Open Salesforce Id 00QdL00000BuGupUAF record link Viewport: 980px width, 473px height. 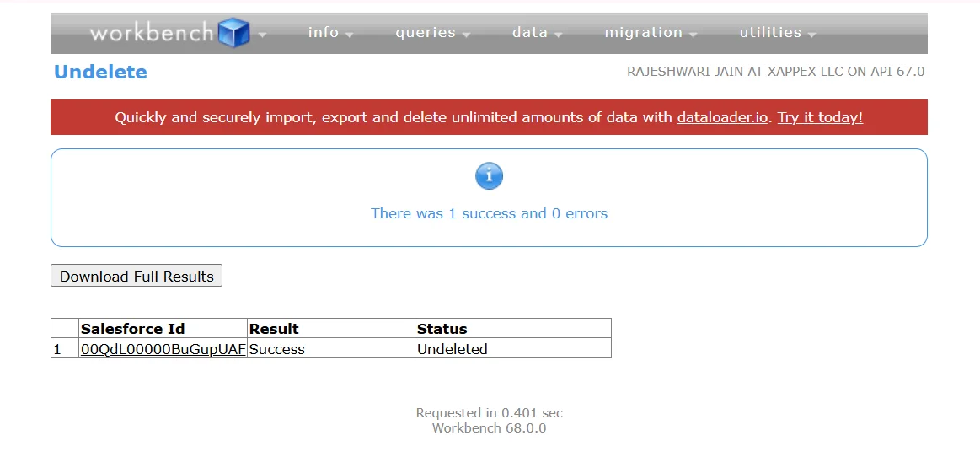coord(163,349)
